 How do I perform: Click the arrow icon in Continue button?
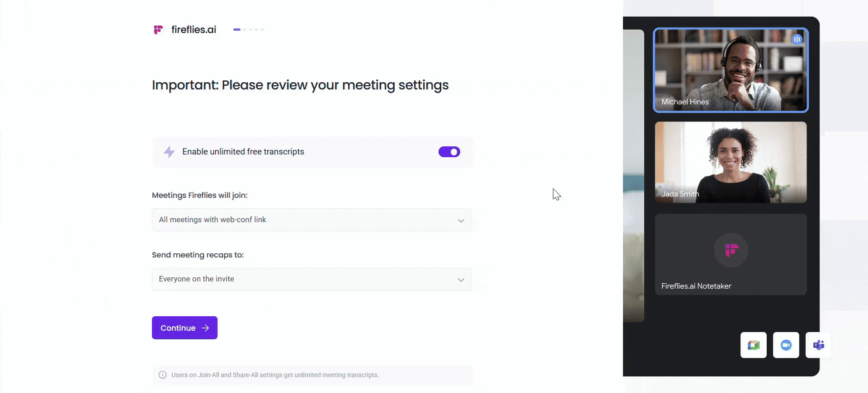click(x=206, y=328)
